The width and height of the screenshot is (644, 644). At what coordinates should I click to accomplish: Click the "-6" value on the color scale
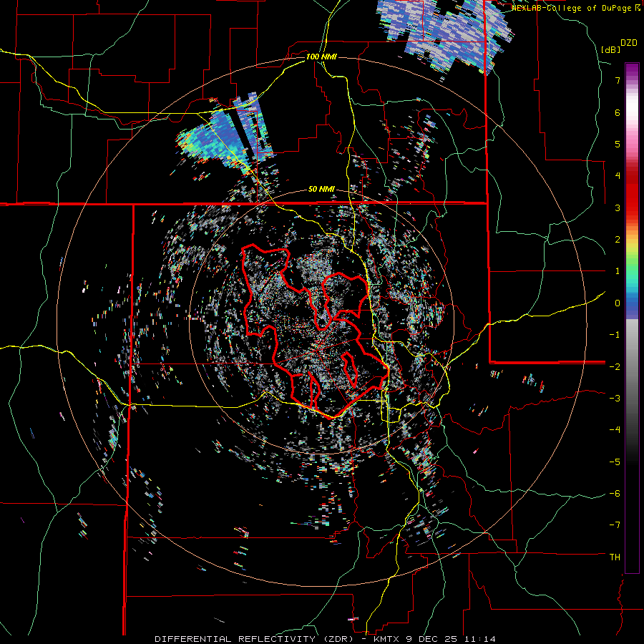click(615, 494)
